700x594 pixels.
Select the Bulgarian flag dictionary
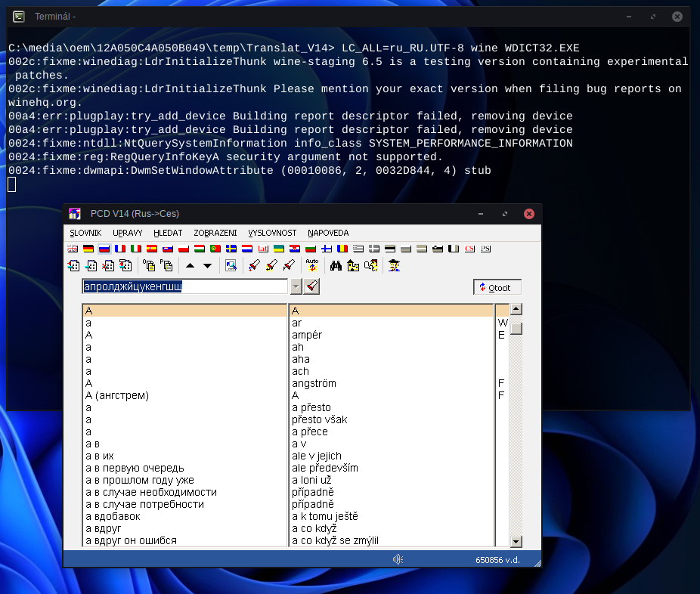311,249
